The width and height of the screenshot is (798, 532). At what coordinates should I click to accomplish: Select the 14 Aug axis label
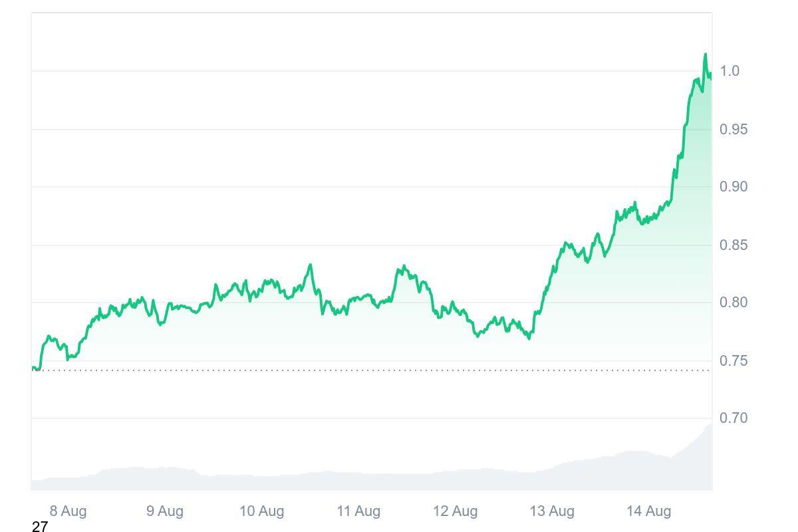point(648,511)
